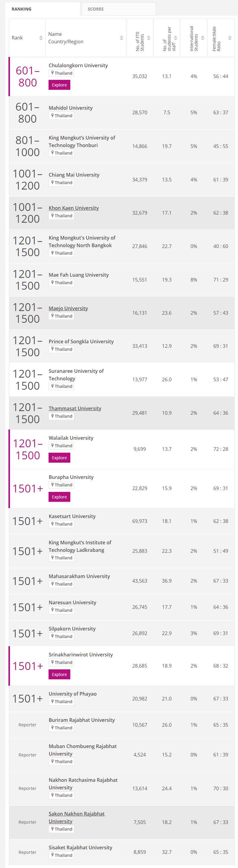Screen dimensions: 238x868
Task: Click Thailand location tag under Mahidol University
Action: point(61,115)
